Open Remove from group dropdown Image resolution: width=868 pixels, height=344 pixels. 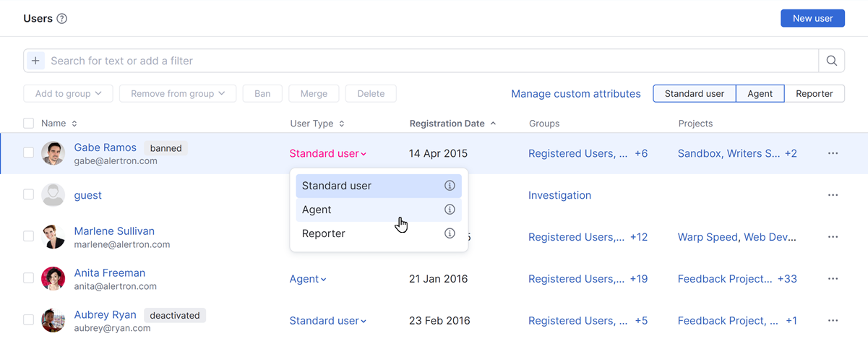178,93
